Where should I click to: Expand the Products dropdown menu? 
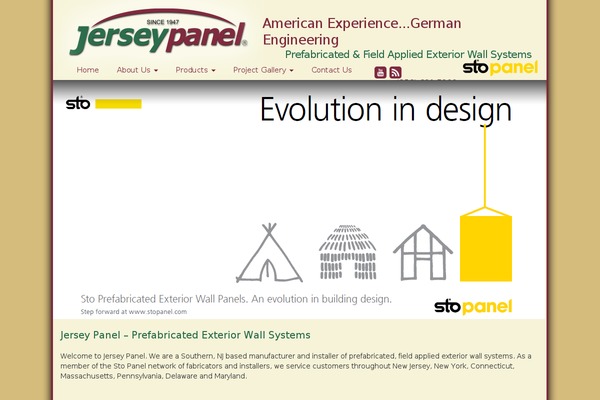(x=195, y=70)
